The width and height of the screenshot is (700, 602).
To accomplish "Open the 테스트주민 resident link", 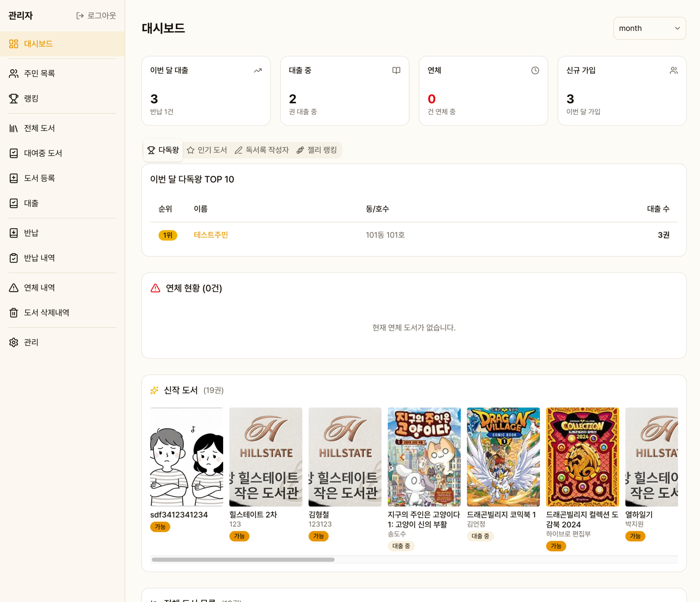I will 211,235.
